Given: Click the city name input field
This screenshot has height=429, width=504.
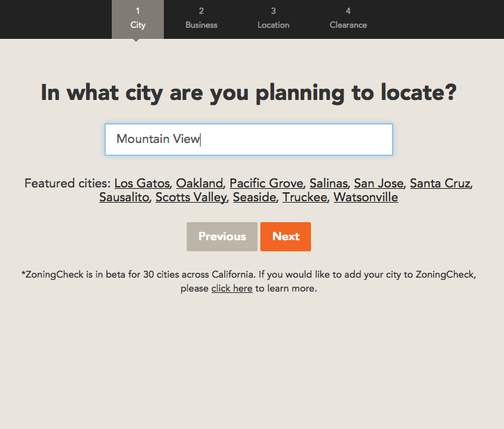Looking at the screenshot, I should tap(249, 140).
